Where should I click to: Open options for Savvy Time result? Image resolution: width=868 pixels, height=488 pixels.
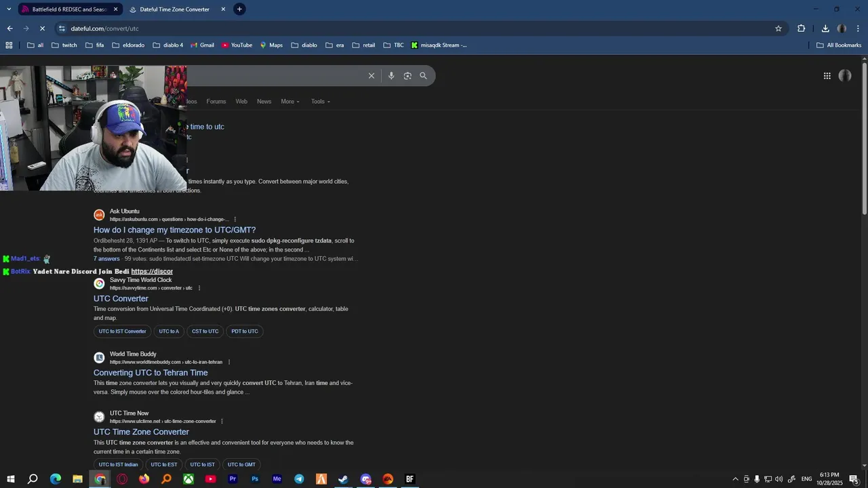coord(199,288)
